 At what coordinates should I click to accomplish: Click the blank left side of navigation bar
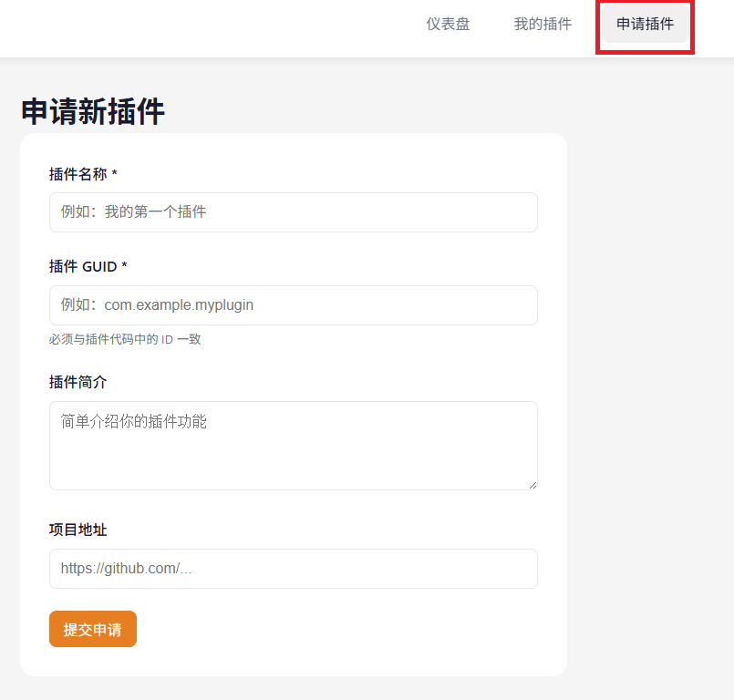(x=182, y=27)
